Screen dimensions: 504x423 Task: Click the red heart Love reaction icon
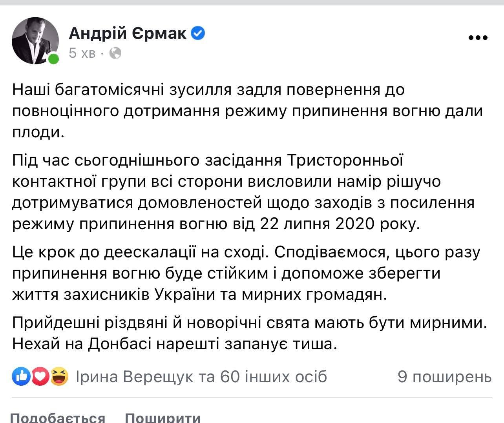40,377
